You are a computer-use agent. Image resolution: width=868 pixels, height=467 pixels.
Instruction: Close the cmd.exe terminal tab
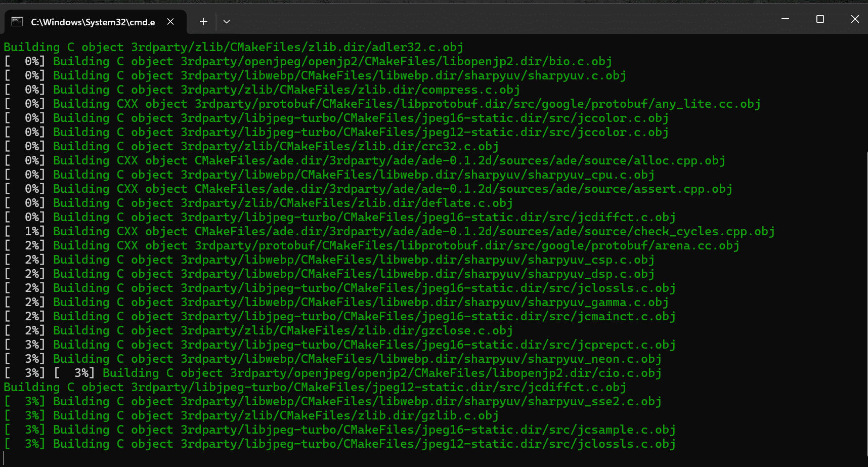coord(170,22)
